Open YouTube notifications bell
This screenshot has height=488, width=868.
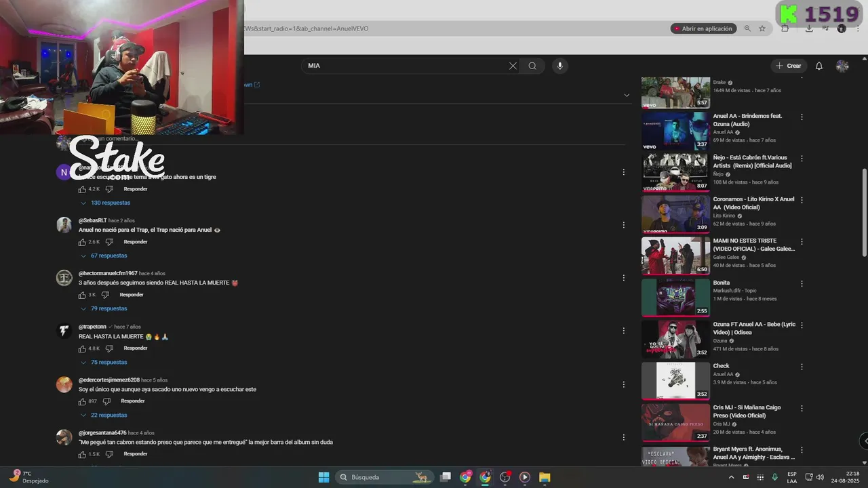818,66
